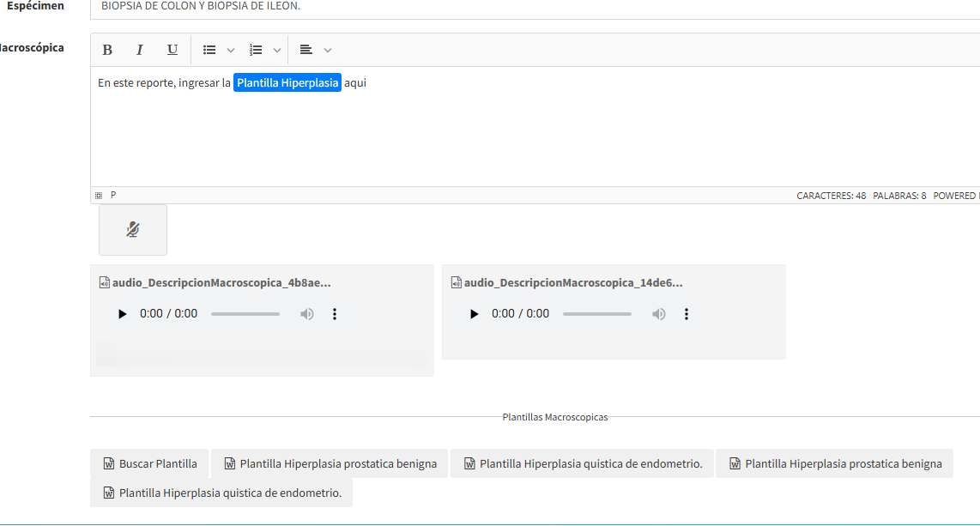Play the audio_DescripcionMacroscopica_14de6 recording
This screenshot has width=980, height=526.
[474, 314]
